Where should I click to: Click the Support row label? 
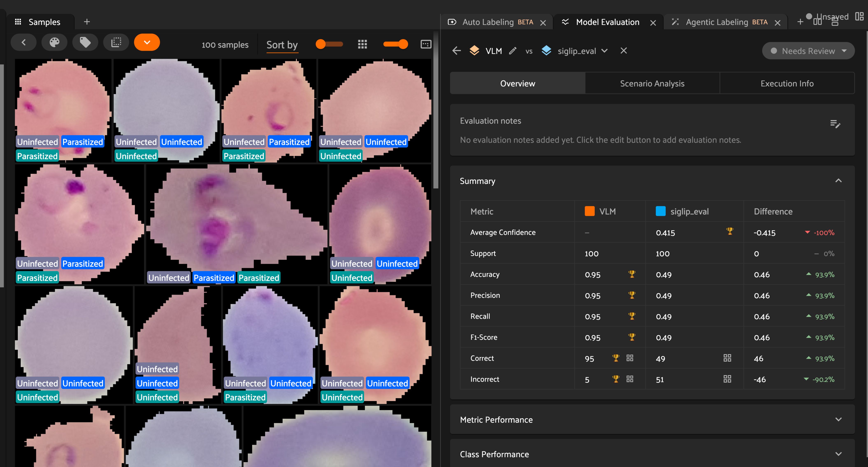483,254
